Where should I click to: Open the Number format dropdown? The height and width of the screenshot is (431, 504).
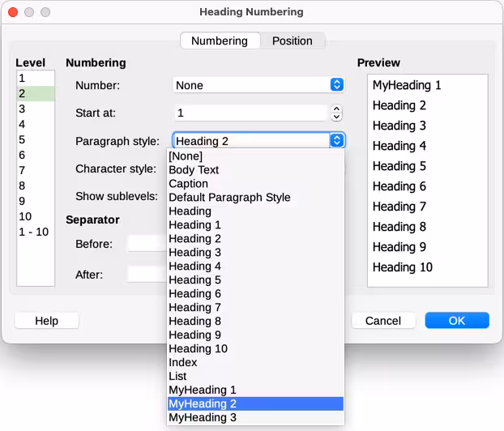258,85
